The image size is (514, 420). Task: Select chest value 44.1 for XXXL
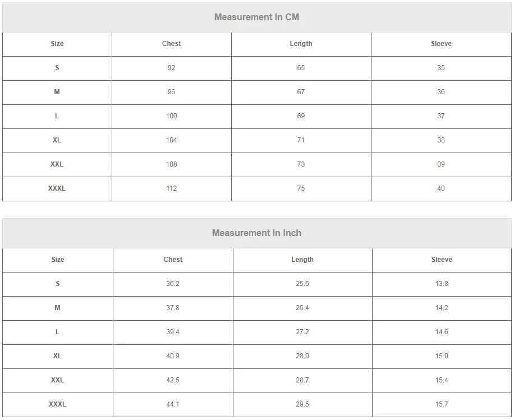pyautogui.click(x=173, y=404)
